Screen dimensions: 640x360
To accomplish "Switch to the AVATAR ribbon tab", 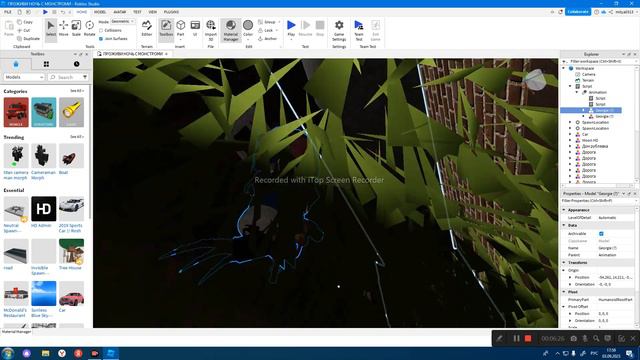I will coord(120,12).
